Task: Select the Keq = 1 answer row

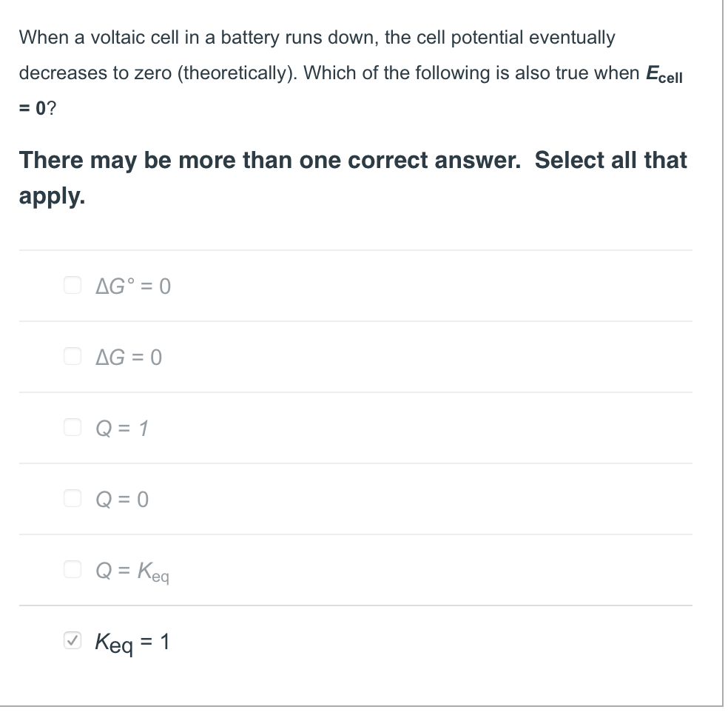Action: coord(355,642)
